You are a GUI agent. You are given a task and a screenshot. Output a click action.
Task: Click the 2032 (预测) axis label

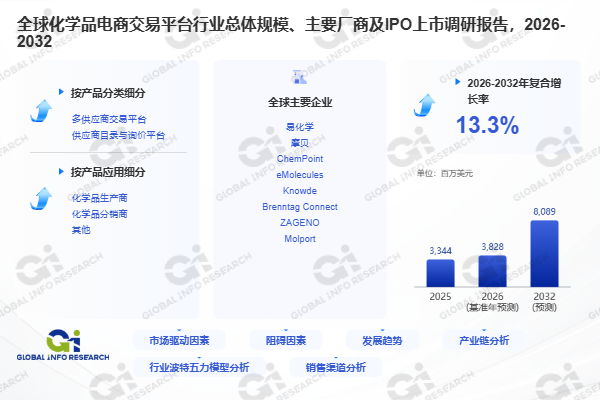545,302
